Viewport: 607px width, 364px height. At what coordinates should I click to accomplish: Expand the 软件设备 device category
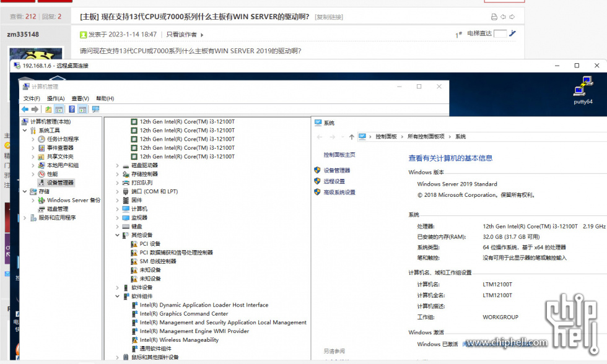[x=117, y=287]
